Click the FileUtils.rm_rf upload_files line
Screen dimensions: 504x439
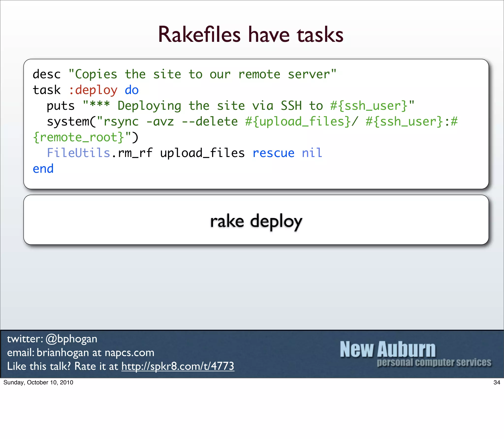coord(184,153)
